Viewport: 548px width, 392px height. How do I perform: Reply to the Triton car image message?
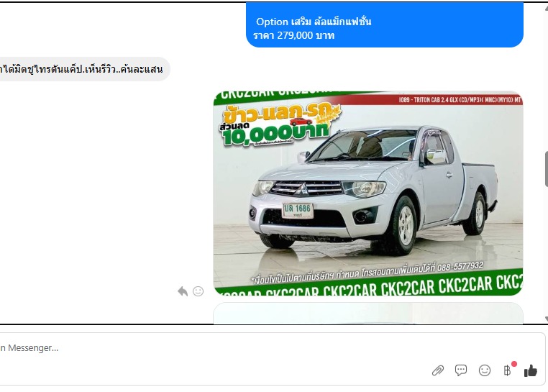(x=183, y=291)
